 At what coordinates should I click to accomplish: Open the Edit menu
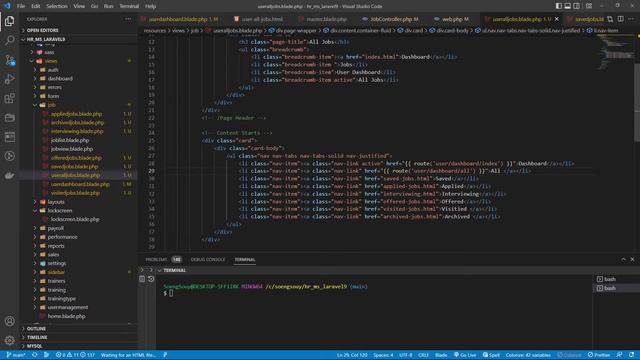pyautogui.click(x=36, y=6)
